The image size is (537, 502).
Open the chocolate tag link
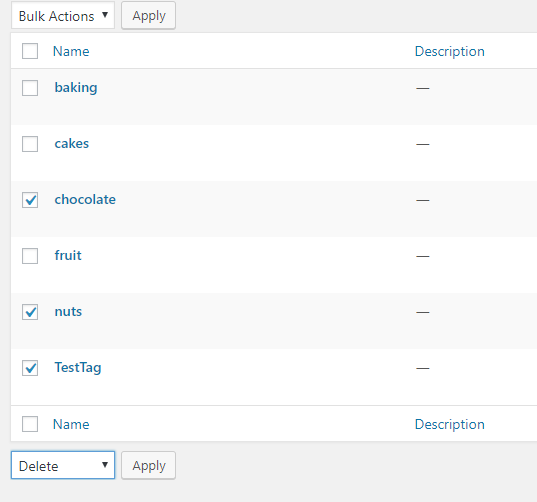[x=85, y=199]
